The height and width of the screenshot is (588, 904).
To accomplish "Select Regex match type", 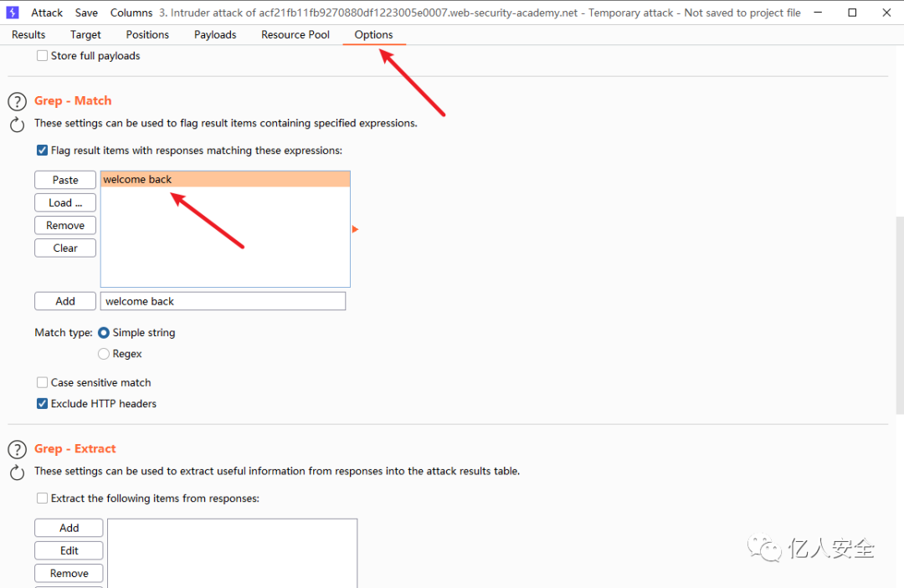I will (104, 354).
